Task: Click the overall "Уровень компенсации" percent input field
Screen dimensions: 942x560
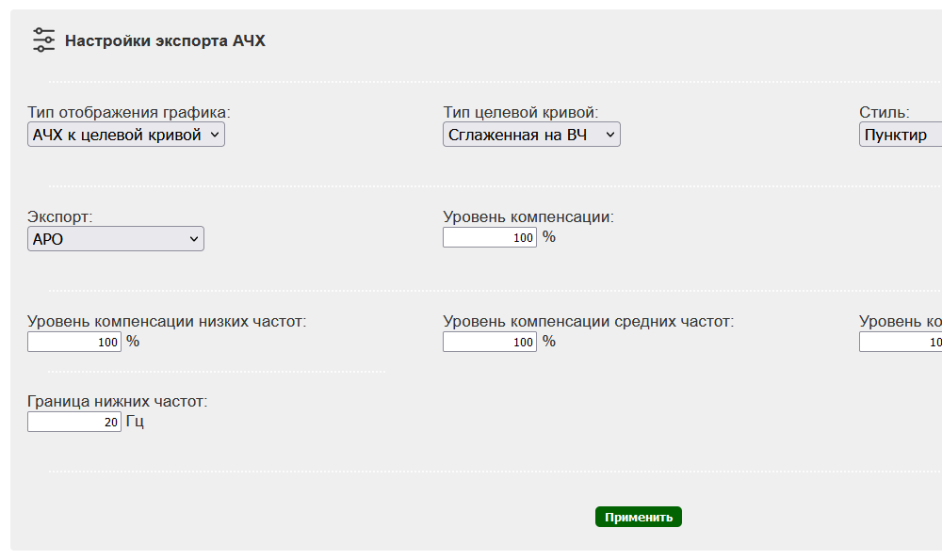Action: point(490,238)
